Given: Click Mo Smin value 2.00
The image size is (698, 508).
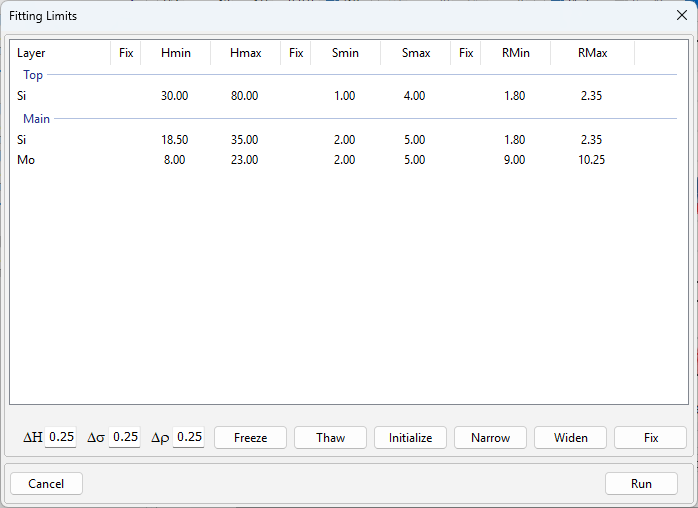Looking at the screenshot, I should pos(345,160).
